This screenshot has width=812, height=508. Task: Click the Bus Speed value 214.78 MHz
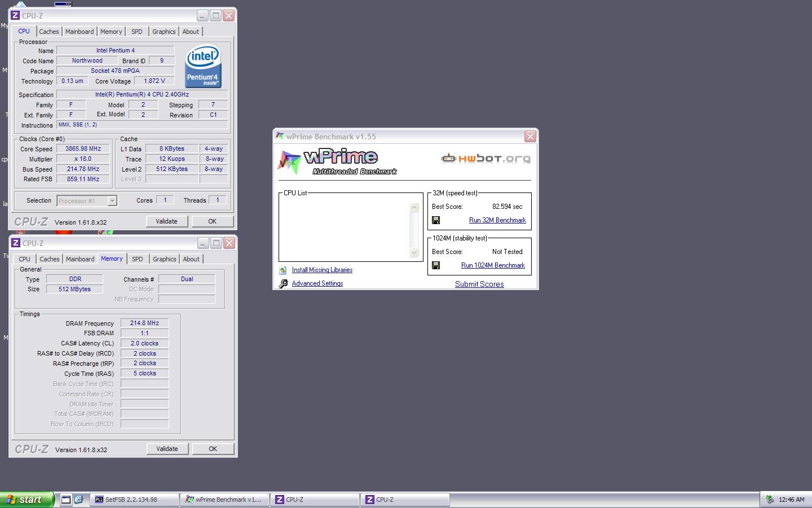tap(83, 169)
